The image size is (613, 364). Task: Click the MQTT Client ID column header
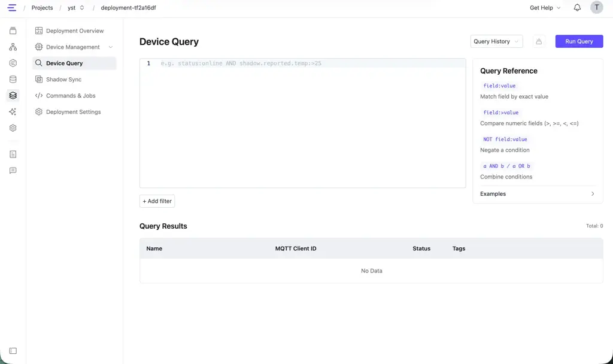[296, 248]
